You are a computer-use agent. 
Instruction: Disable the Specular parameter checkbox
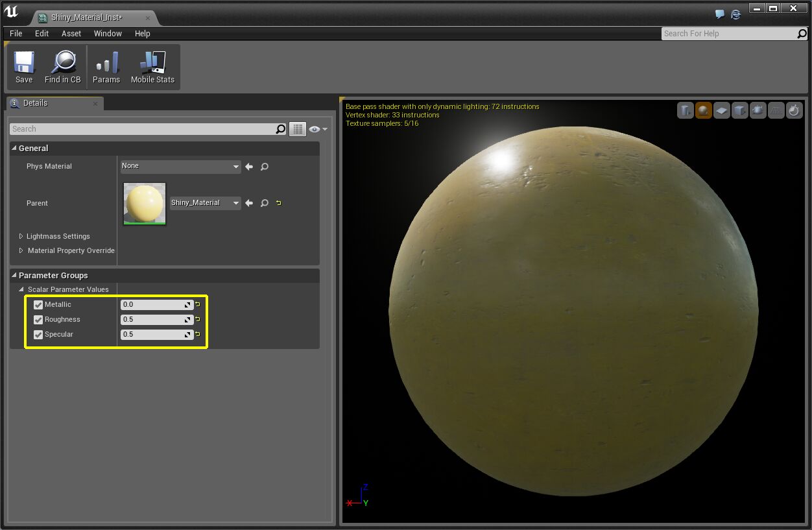(38, 335)
